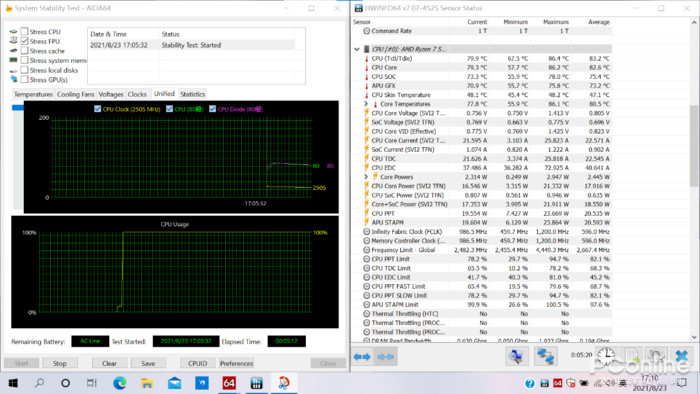Open File Explorer from the taskbar

(147, 383)
